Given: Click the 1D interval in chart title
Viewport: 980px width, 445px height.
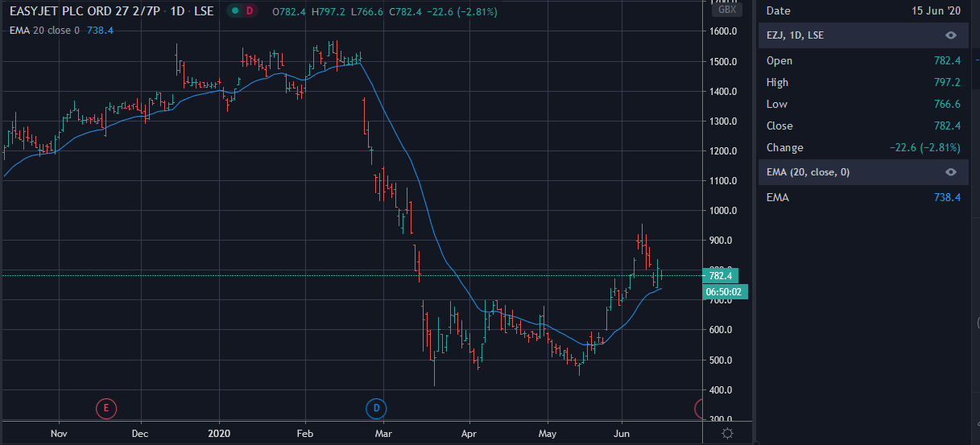Looking at the screenshot, I should (176, 12).
